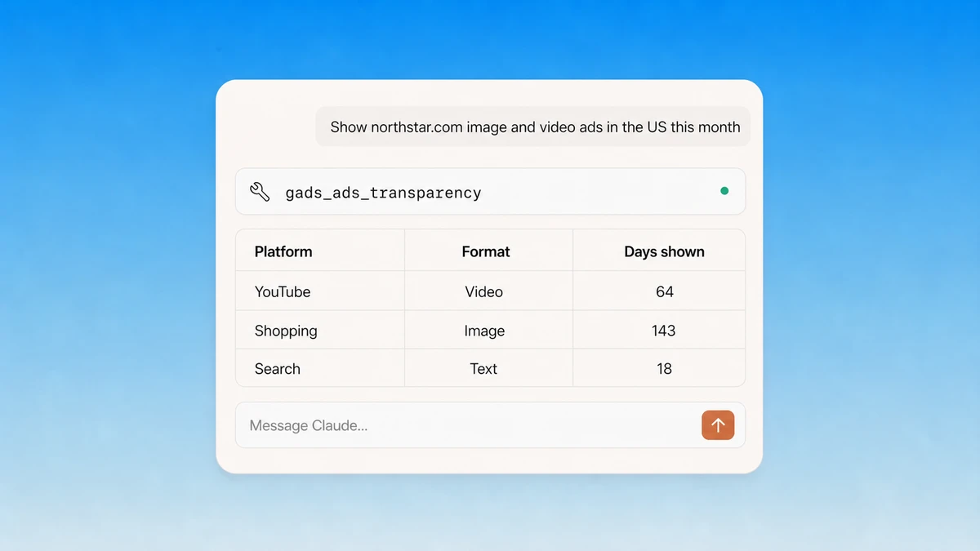Screen dimensions: 980x551
Task: Select the 18 days shown value
Action: click(x=665, y=369)
